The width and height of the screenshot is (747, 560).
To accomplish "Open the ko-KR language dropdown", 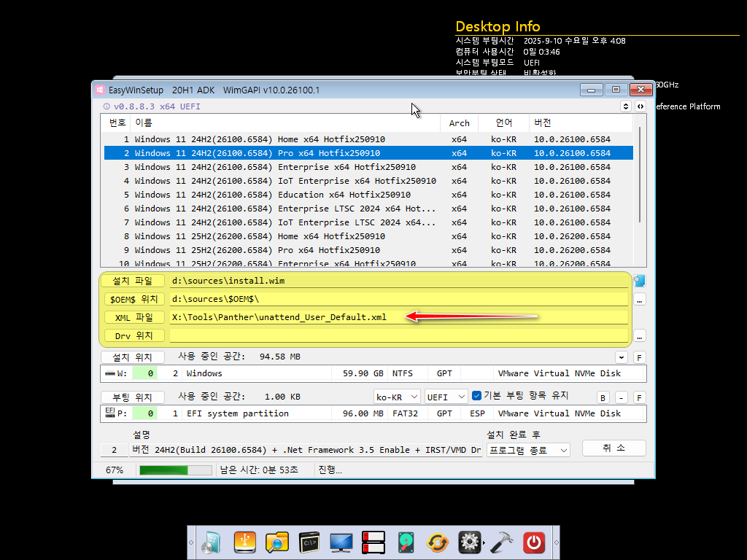I will pyautogui.click(x=396, y=397).
